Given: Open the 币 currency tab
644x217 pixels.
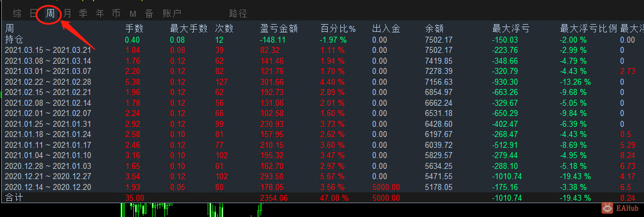Looking at the screenshot, I should (x=116, y=14).
